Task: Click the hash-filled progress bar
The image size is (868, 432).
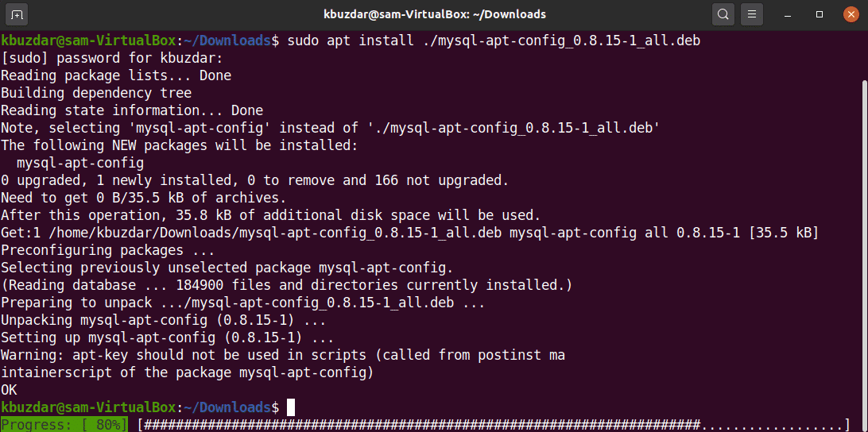Action: tap(493, 425)
